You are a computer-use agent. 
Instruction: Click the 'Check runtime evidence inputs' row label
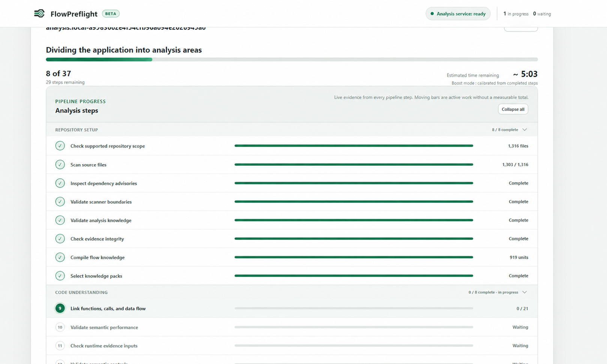(x=104, y=346)
